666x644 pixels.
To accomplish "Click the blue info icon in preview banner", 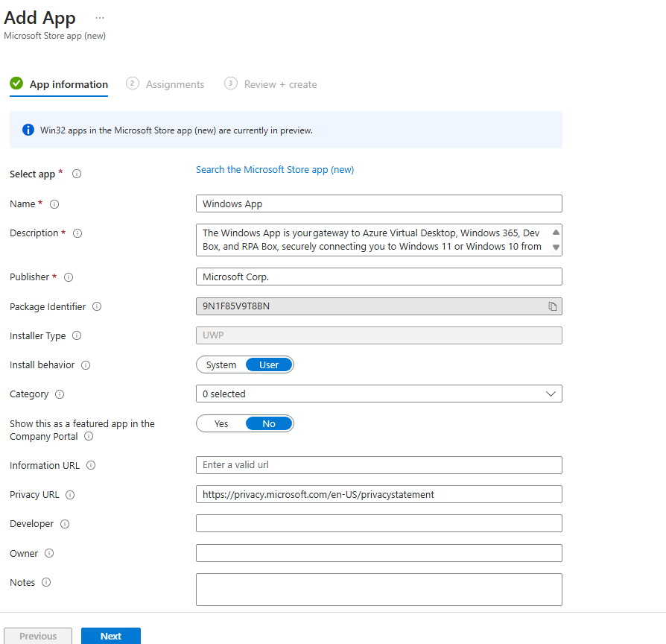I will (28, 130).
